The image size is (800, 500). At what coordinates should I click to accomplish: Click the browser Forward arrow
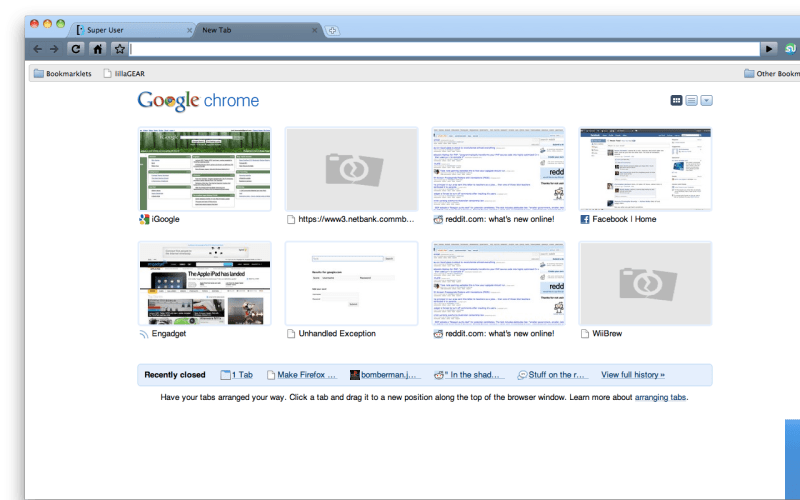tap(54, 49)
